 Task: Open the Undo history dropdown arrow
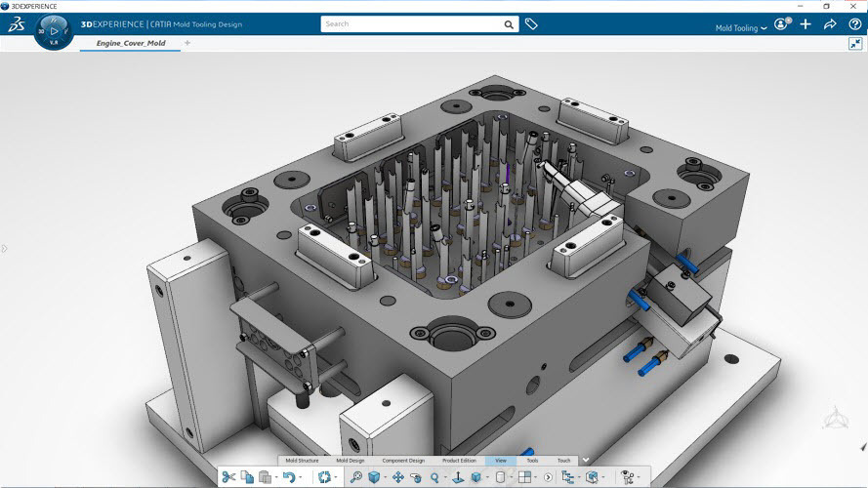click(300, 478)
